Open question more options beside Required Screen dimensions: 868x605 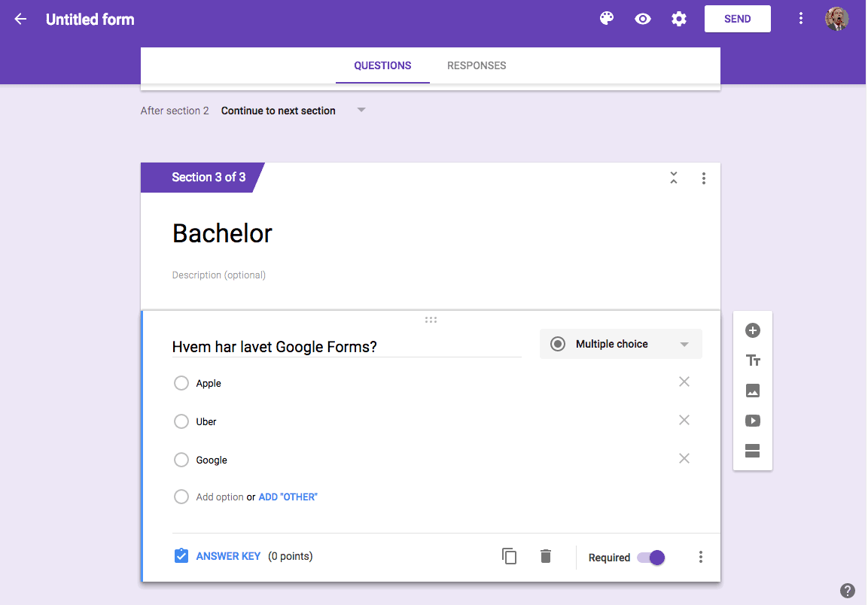tap(700, 557)
